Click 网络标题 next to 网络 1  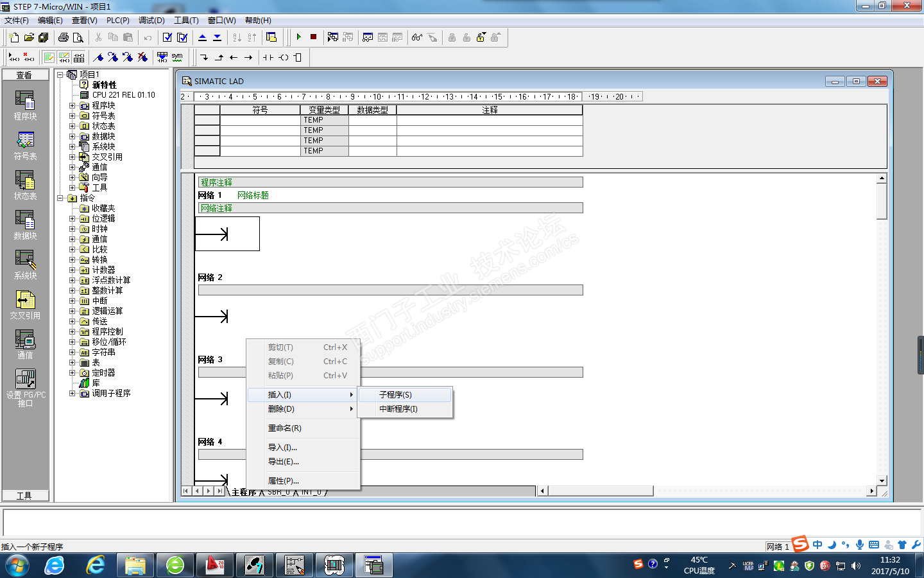coord(253,195)
